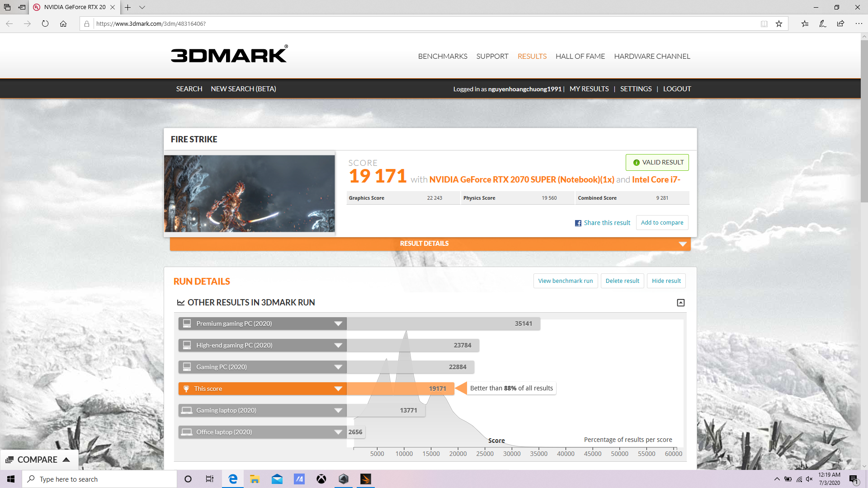Refresh the page

(x=45, y=24)
